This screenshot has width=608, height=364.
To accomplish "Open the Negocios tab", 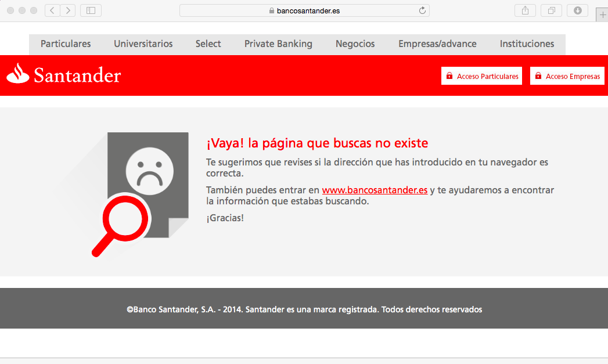I will click(x=355, y=44).
